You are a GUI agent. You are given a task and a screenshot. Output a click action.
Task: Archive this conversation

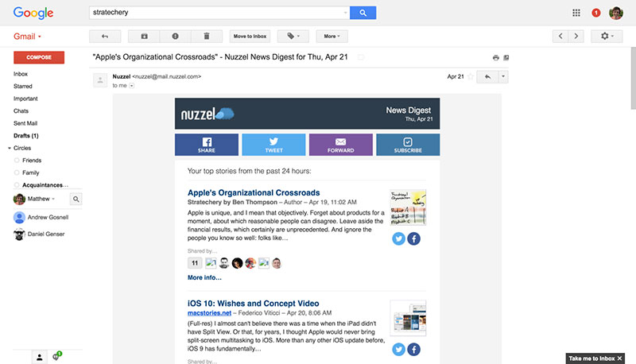click(144, 36)
